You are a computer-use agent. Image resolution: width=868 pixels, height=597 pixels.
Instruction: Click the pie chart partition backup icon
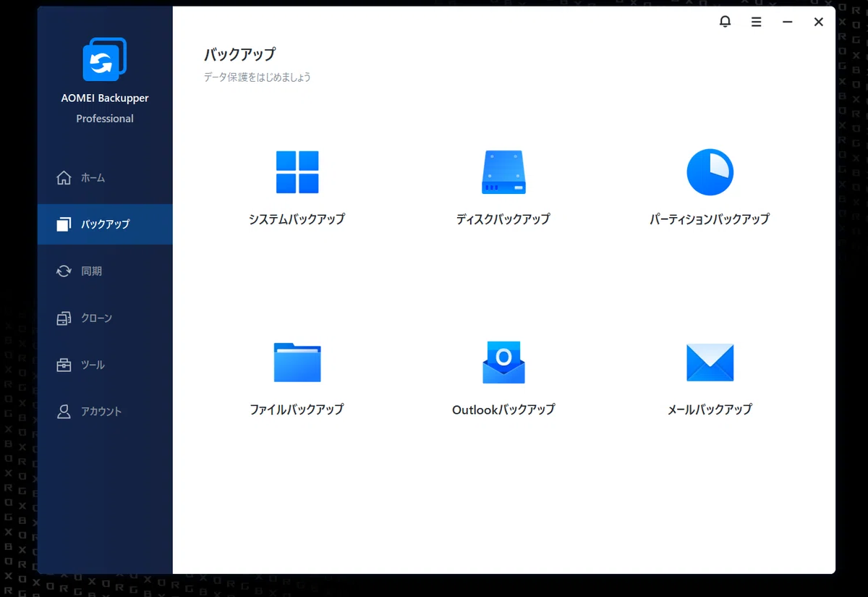[x=710, y=172]
